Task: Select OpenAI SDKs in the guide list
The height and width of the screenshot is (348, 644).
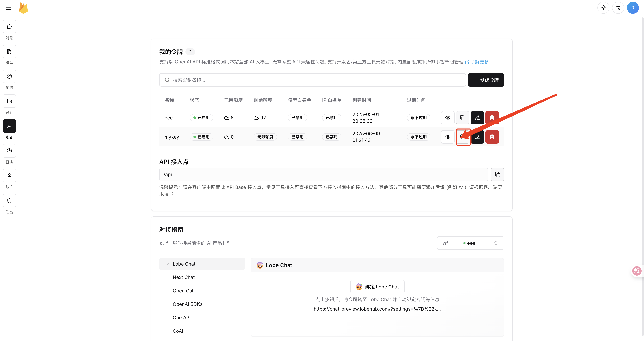Action: pos(187,304)
